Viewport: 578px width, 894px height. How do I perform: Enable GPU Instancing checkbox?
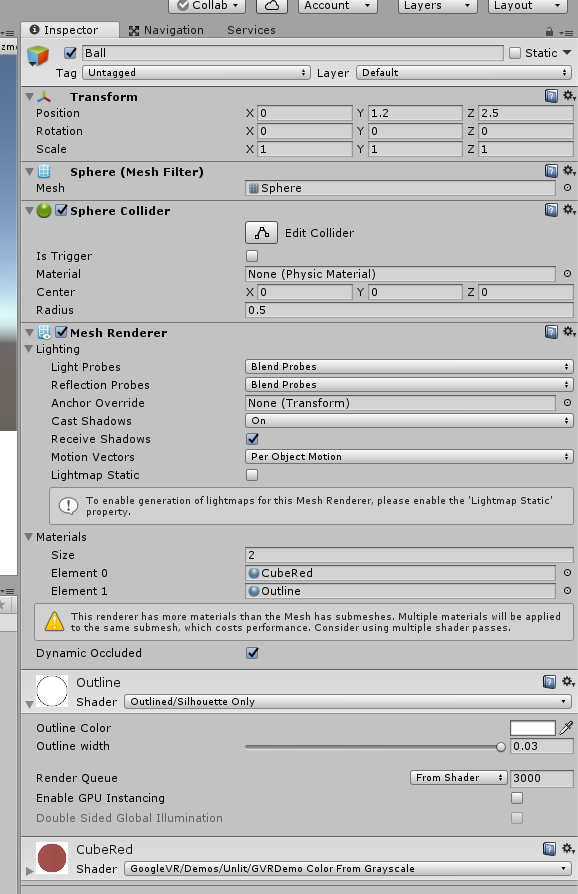(517, 798)
